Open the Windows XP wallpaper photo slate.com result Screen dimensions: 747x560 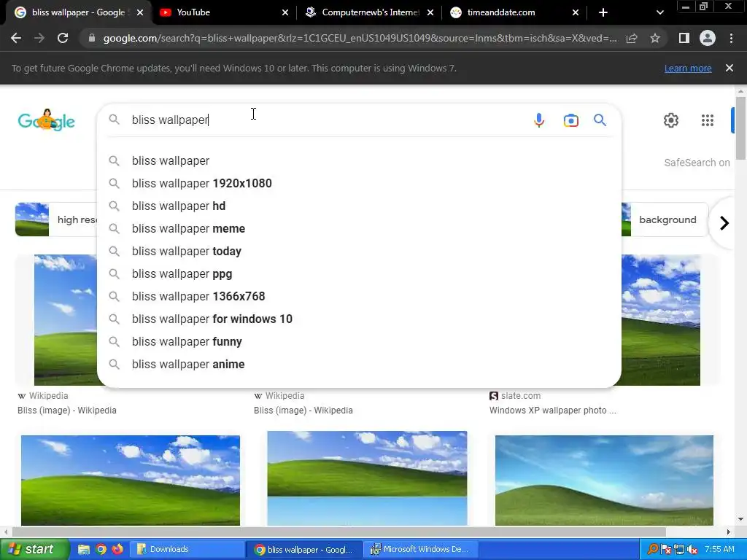pos(553,410)
